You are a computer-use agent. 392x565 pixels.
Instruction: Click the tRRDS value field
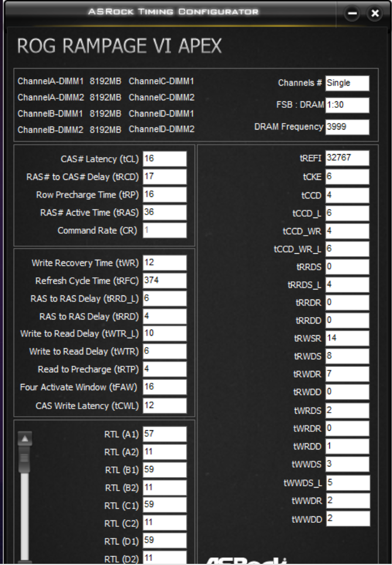point(347,267)
